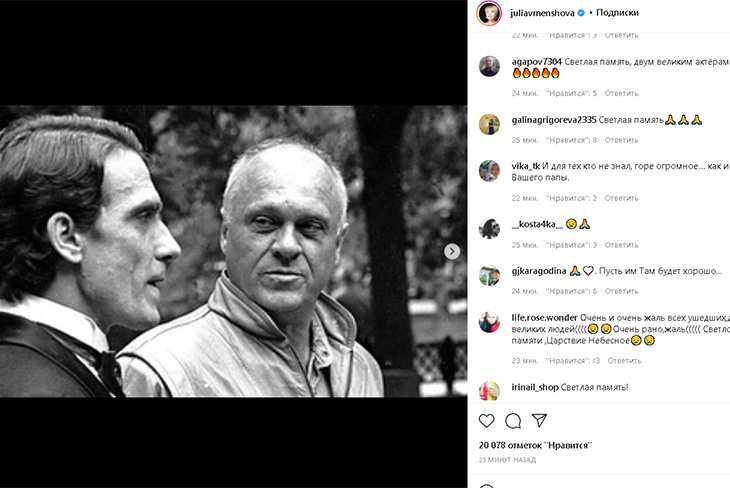Open galinagrigoreva2335's avatar
730x488 pixels.
tap(489, 124)
